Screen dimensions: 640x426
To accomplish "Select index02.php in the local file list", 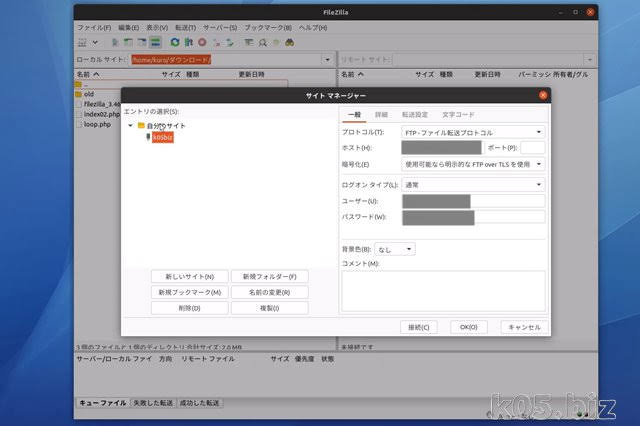I will 102,114.
